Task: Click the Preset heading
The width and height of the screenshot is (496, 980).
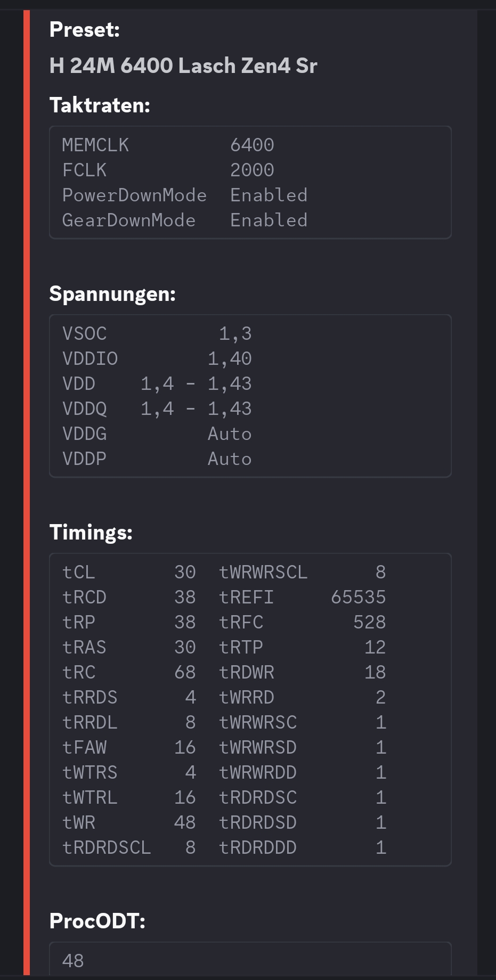Action: click(x=84, y=29)
